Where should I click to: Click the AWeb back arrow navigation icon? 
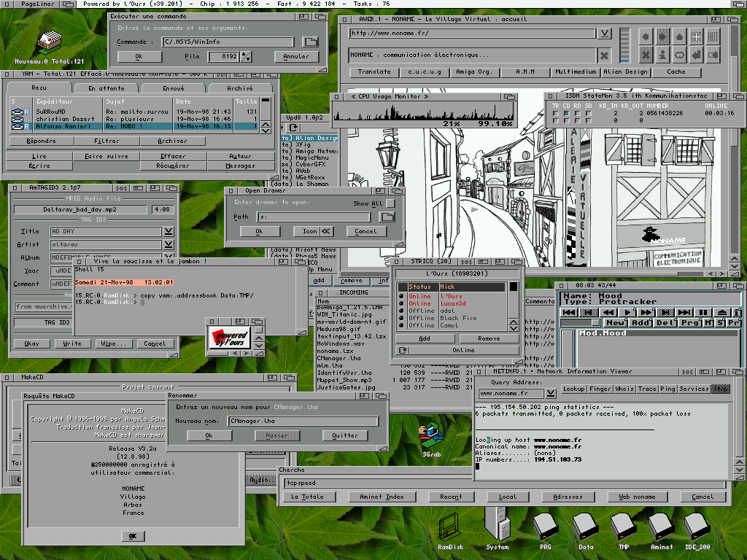pyautogui.click(x=645, y=36)
